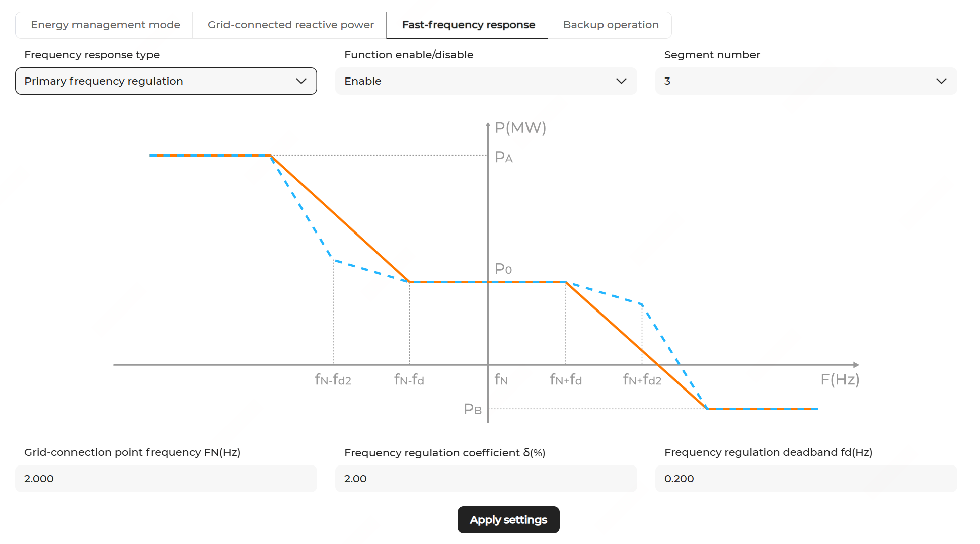The width and height of the screenshot is (980, 544).
Task: Click the fN+fd2 axis label
Action: [642, 379]
